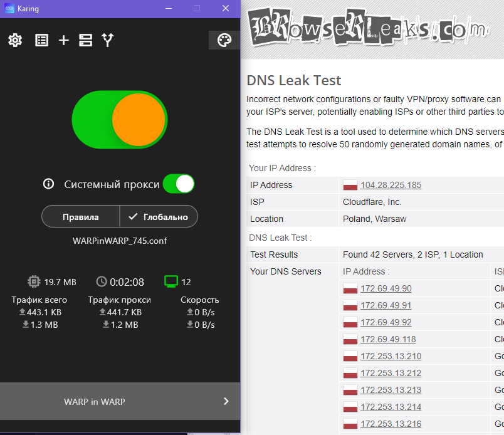504x435 pixels.
Task: Open DNS server link 172.253.13.213
Action: [391, 390]
